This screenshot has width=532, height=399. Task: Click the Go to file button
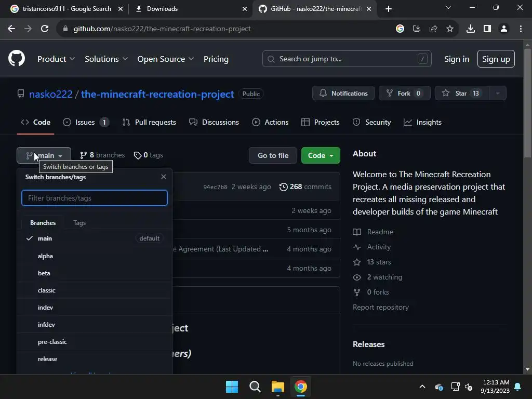pyautogui.click(x=273, y=155)
